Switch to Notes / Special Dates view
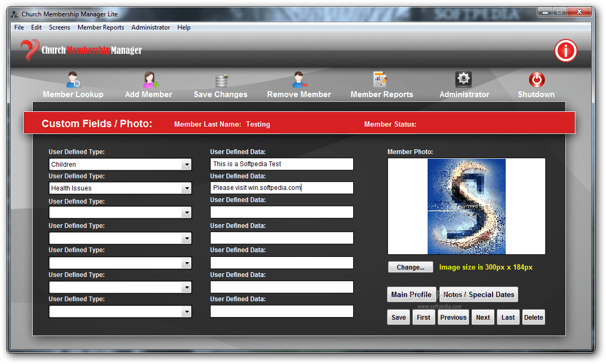This screenshot has width=606, height=364. 478,294
